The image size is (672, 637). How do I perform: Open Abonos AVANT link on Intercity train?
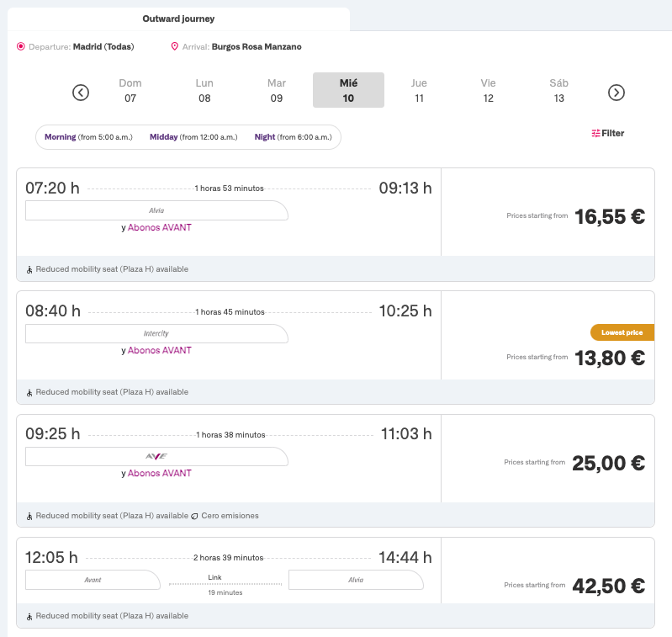click(160, 350)
